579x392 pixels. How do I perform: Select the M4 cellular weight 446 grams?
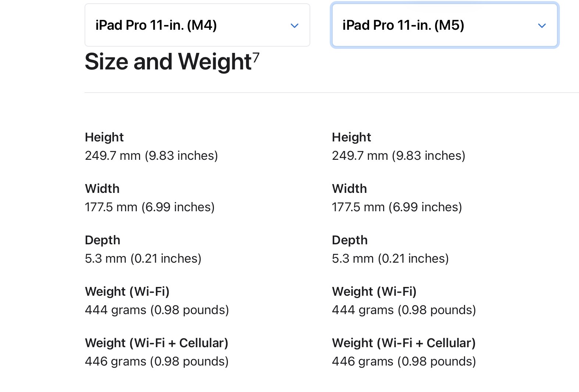157,361
